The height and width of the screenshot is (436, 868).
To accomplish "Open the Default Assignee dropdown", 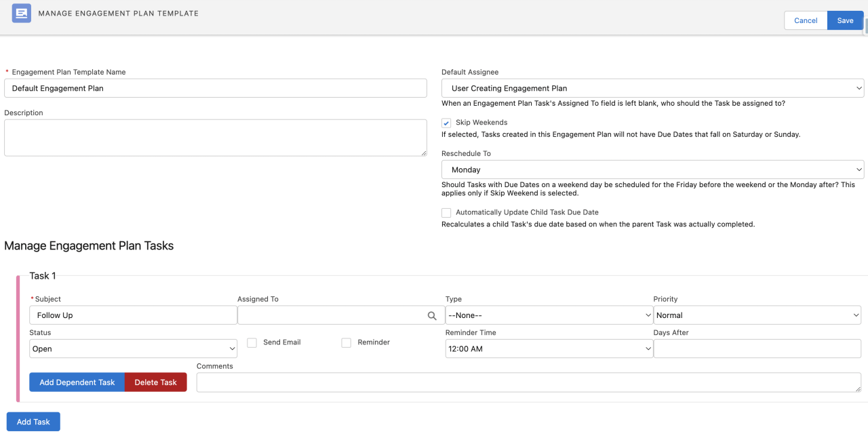I will [652, 88].
